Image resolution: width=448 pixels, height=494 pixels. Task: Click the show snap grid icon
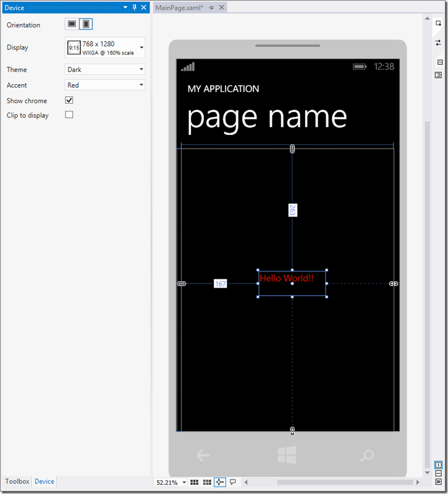pos(195,482)
